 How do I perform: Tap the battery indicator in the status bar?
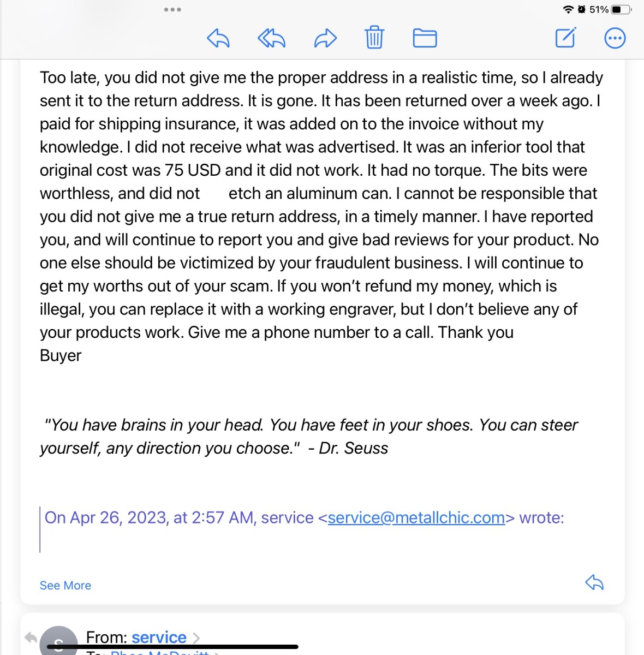[x=621, y=9]
